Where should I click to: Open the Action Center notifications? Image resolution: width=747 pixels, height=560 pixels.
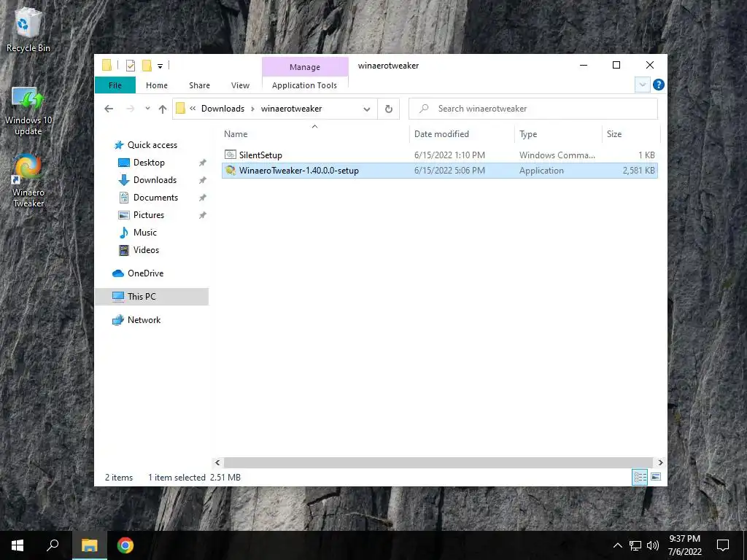pos(723,545)
